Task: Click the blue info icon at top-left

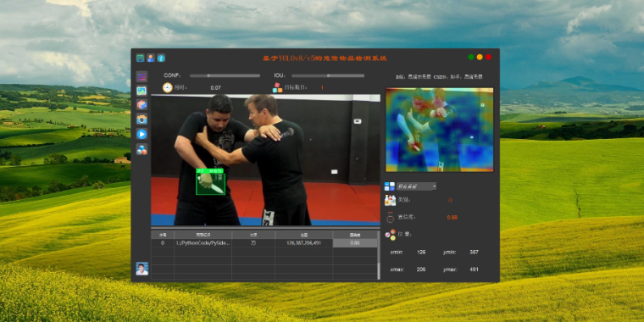Action: 161,58
